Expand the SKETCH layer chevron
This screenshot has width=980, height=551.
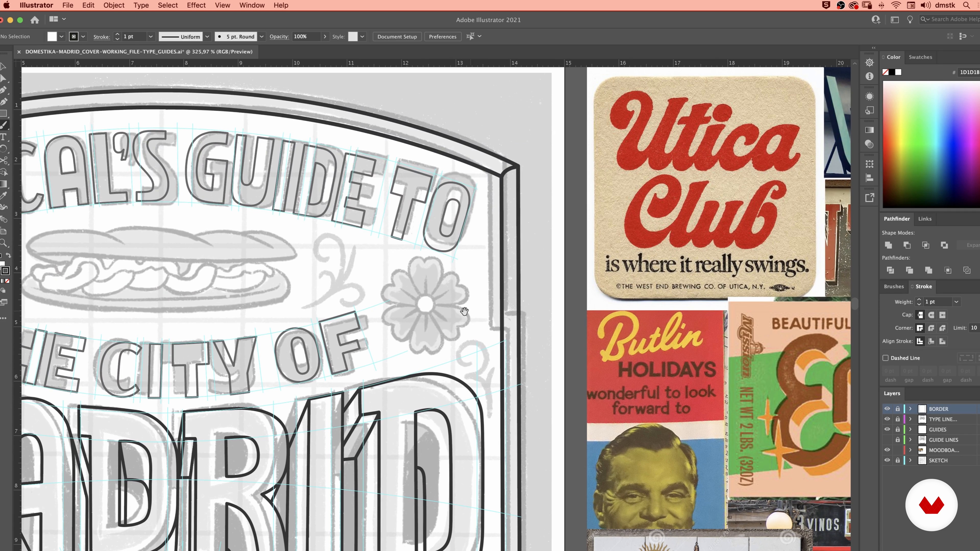click(x=910, y=460)
